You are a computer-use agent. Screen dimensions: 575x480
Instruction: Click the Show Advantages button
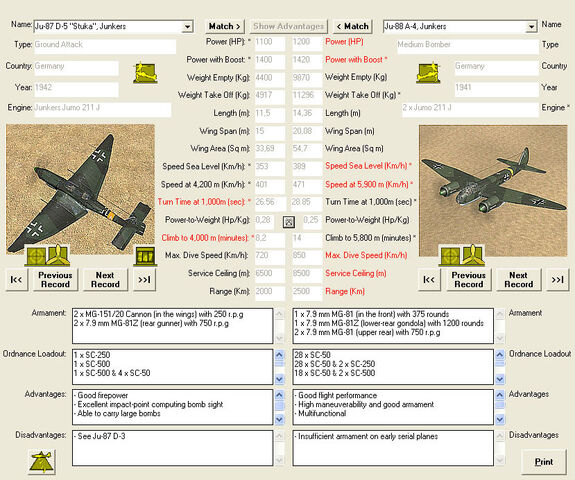click(289, 26)
